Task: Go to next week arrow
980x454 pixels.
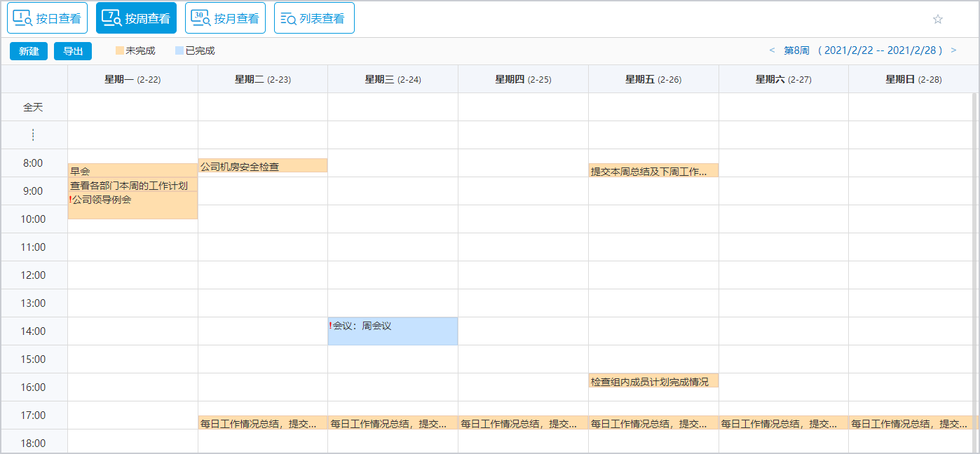Action: 953,50
